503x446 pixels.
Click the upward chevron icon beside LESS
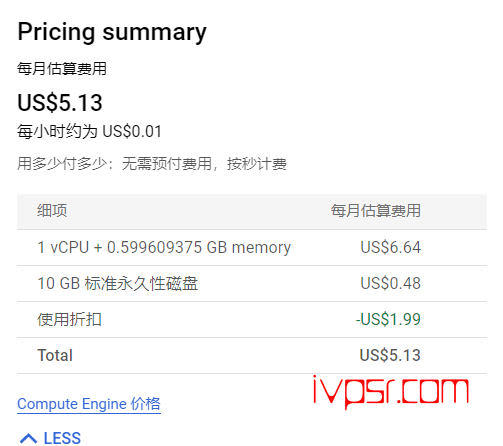coord(28,438)
